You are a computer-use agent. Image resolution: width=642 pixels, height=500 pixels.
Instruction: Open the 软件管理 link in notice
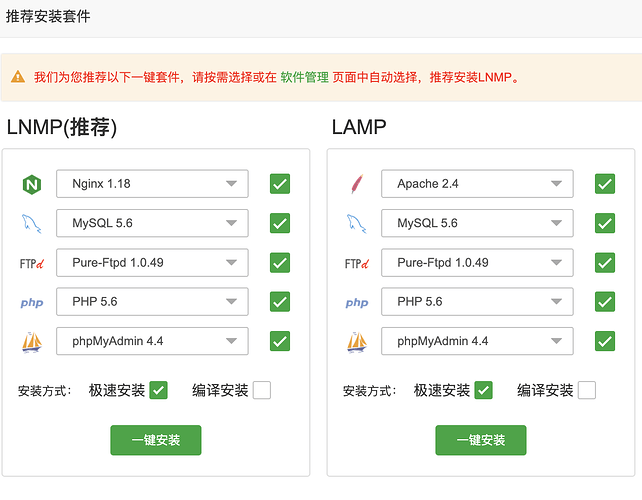tap(305, 77)
